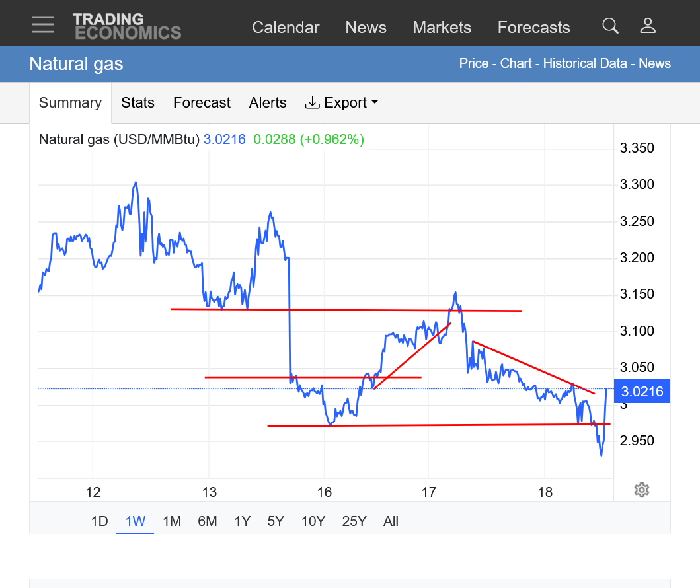Screen dimensions: 700x588
Task: Open the hamburger navigation menu
Action: (x=43, y=24)
